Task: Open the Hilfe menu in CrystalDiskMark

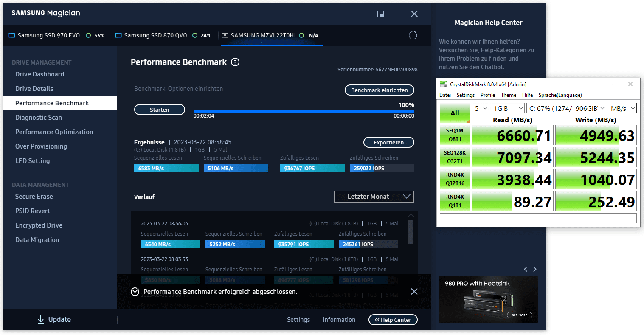Action: pos(528,95)
